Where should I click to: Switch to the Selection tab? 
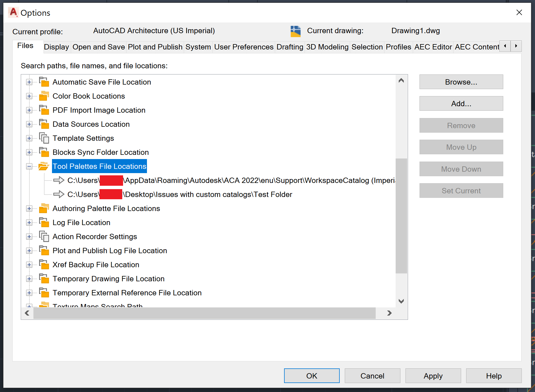tap(367, 47)
